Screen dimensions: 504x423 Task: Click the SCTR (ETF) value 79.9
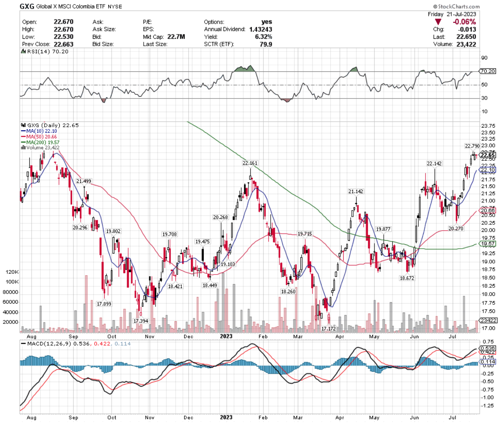point(266,44)
